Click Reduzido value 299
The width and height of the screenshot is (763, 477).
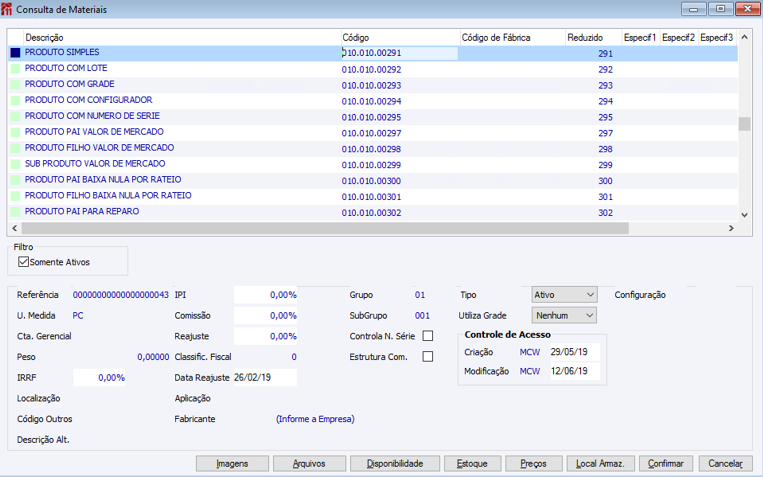coord(605,165)
